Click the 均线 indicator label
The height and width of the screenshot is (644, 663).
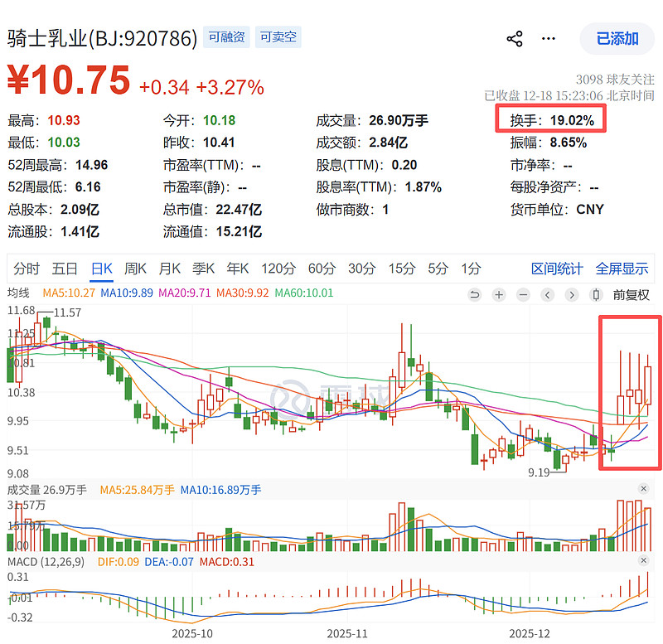18,293
